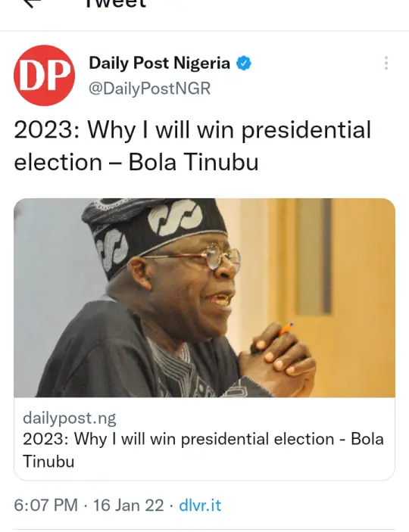Click the 6:07 PM timestamp
The image size is (409, 532).
[x=46, y=506]
